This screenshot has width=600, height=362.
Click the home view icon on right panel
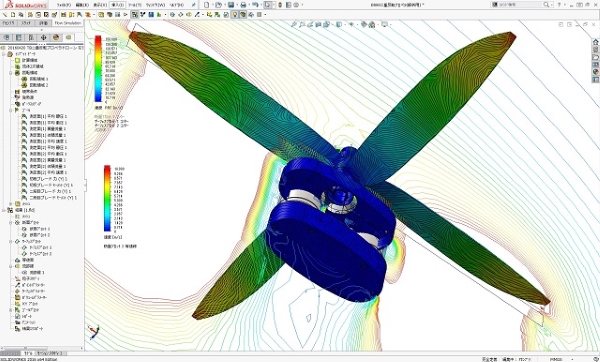pos(595,42)
